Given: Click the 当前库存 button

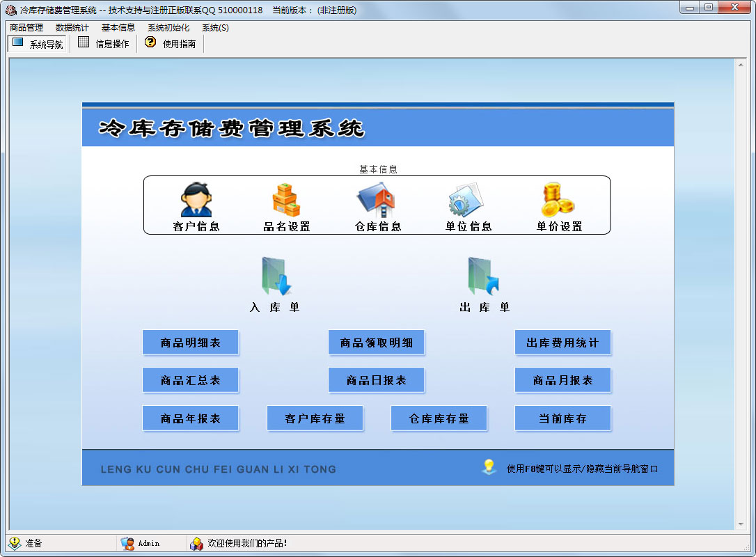Looking at the screenshot, I should 562,418.
